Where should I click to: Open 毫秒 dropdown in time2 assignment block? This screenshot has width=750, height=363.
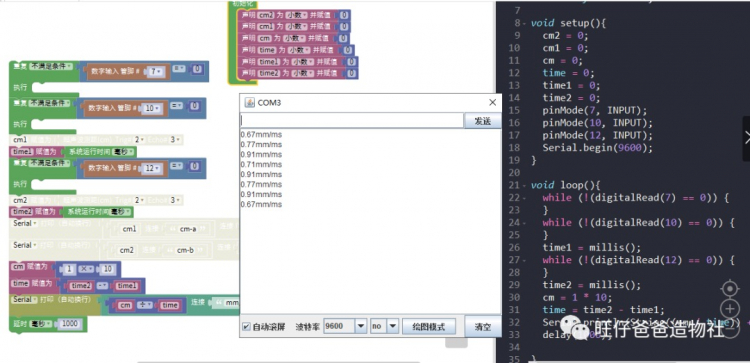tap(121, 211)
